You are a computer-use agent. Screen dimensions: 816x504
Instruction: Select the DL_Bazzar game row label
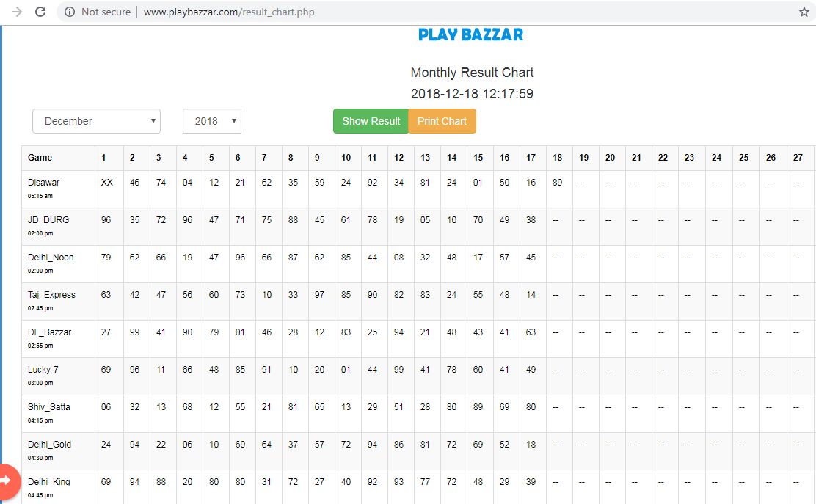[49, 332]
